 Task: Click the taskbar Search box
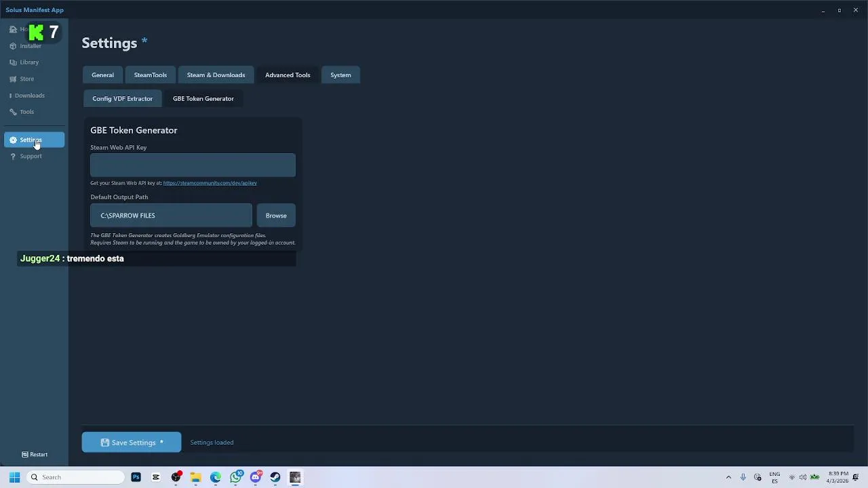click(75, 477)
